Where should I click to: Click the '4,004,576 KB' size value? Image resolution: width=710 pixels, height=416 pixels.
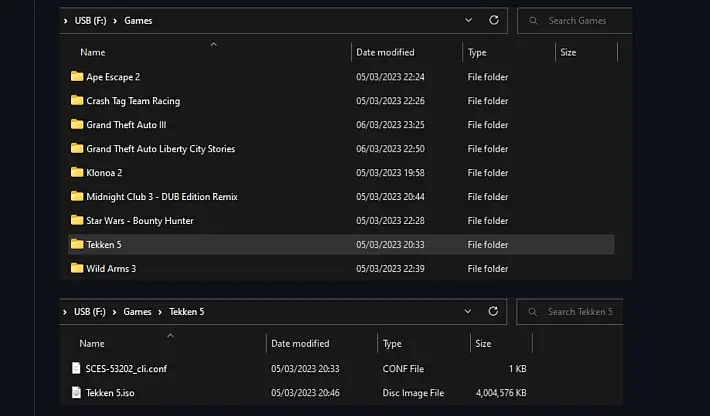[501, 392]
